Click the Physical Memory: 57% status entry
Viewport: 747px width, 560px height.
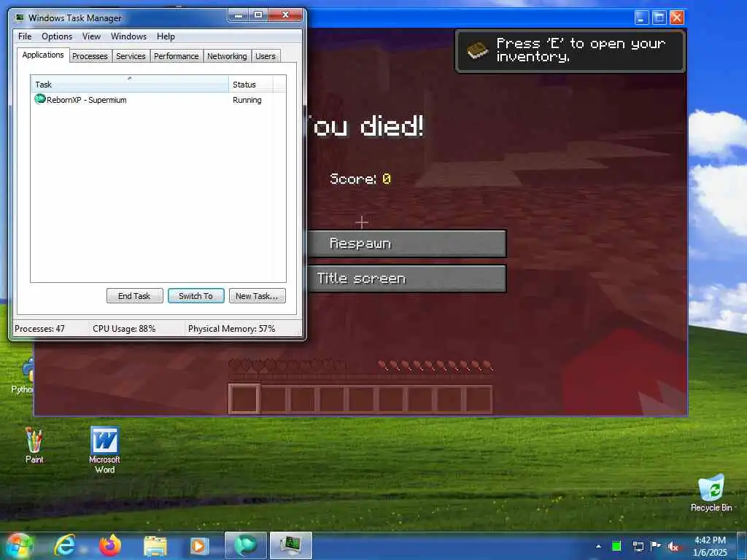231,329
